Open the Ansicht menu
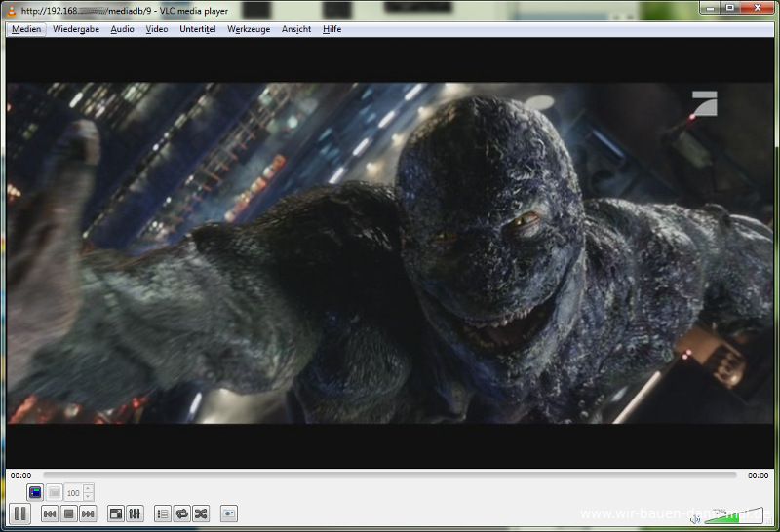The width and height of the screenshot is (780, 532). 296,29
